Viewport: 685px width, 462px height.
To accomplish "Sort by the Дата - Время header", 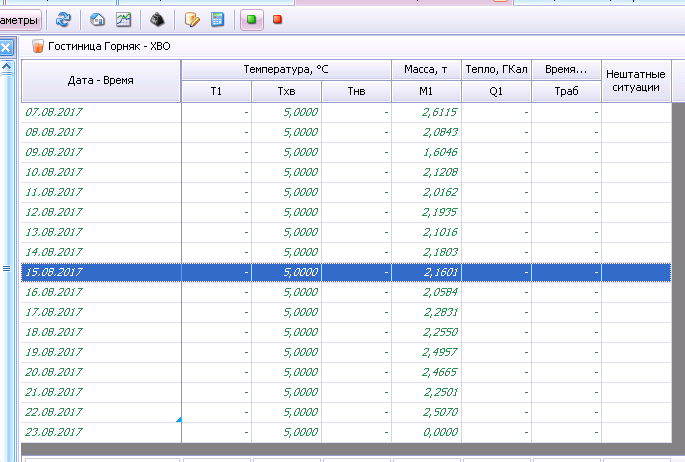I will coord(101,81).
